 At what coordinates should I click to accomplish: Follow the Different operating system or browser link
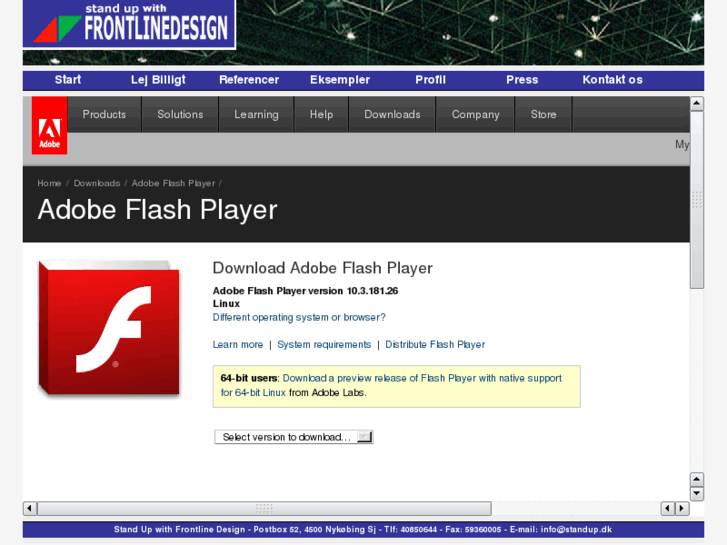point(299,317)
